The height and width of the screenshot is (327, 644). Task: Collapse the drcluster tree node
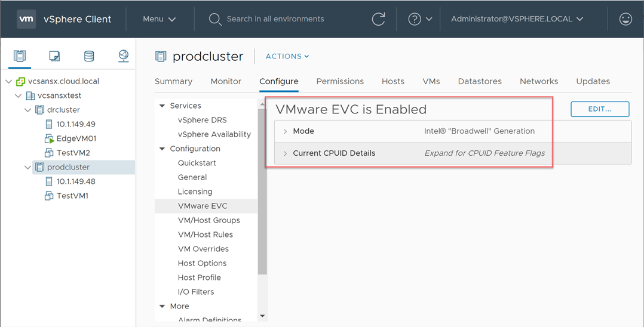27,110
